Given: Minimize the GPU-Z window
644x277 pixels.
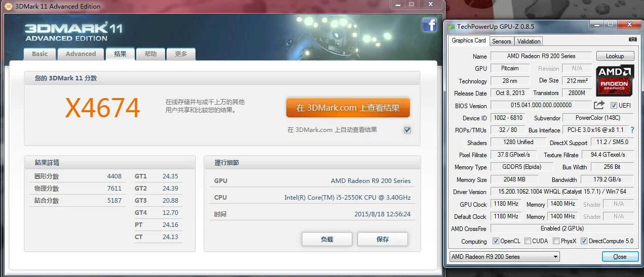Looking at the screenshot, I should click(x=596, y=24).
